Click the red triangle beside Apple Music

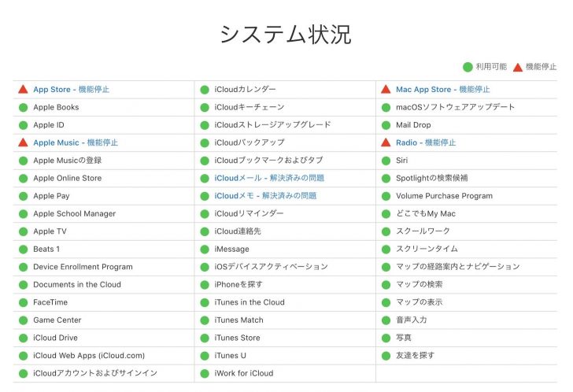23,142
